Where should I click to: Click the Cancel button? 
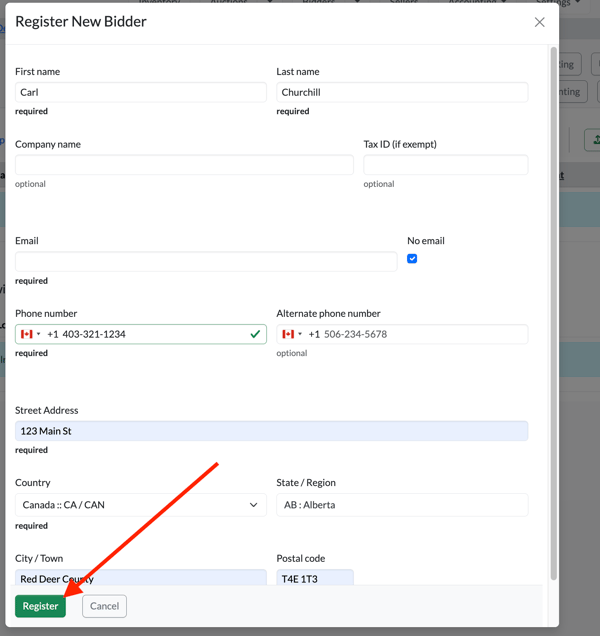click(104, 606)
